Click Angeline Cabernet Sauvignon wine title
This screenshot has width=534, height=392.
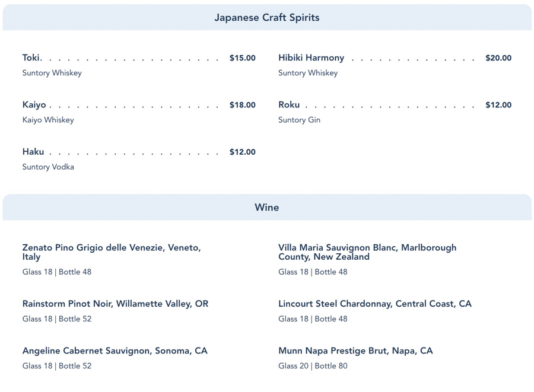pos(115,350)
